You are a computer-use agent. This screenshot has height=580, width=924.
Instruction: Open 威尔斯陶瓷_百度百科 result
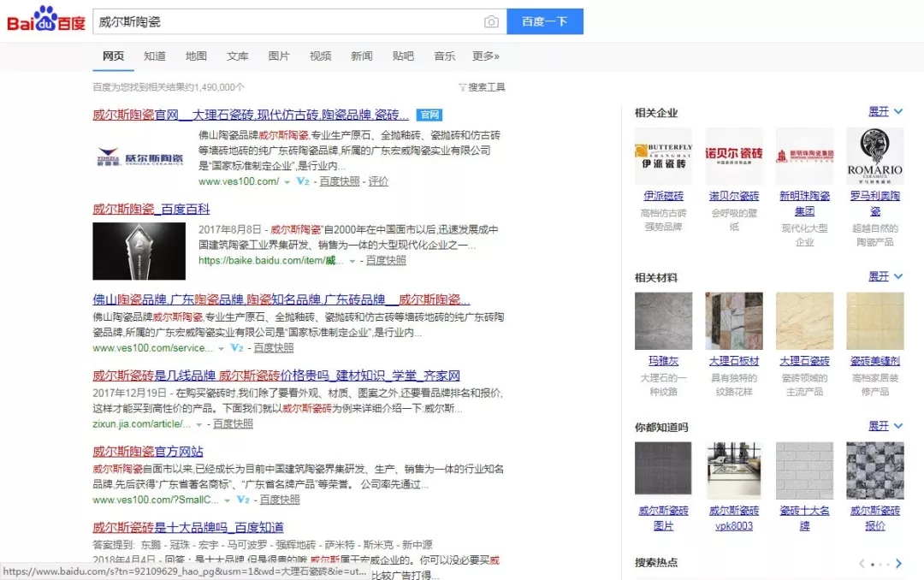tap(151, 209)
